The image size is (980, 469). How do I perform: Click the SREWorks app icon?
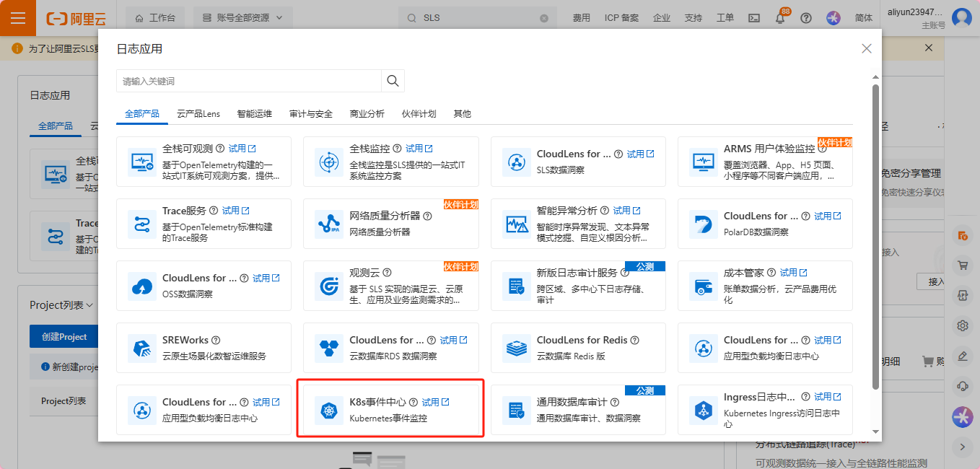coord(141,348)
